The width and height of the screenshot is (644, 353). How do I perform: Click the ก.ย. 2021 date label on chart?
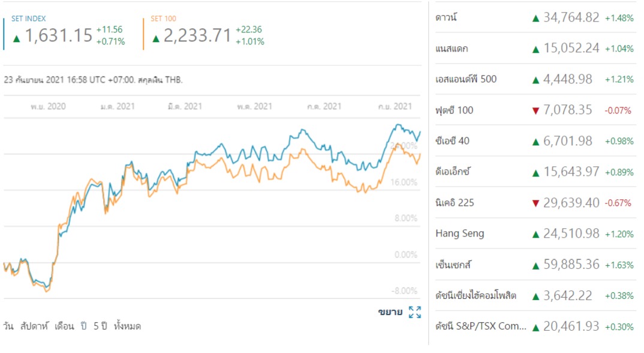(395, 106)
